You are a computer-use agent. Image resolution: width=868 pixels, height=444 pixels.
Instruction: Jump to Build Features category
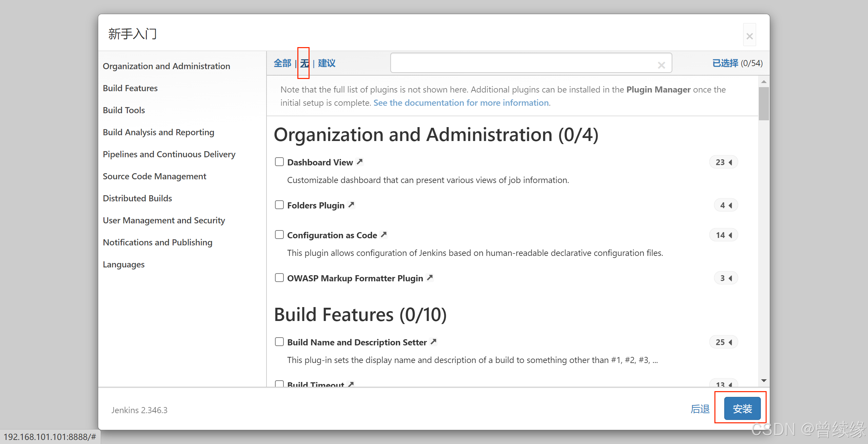[130, 88]
